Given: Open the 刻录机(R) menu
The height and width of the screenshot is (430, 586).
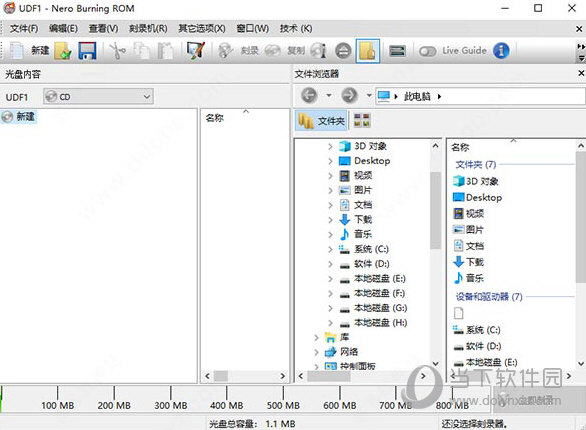Looking at the screenshot, I should pos(148,28).
